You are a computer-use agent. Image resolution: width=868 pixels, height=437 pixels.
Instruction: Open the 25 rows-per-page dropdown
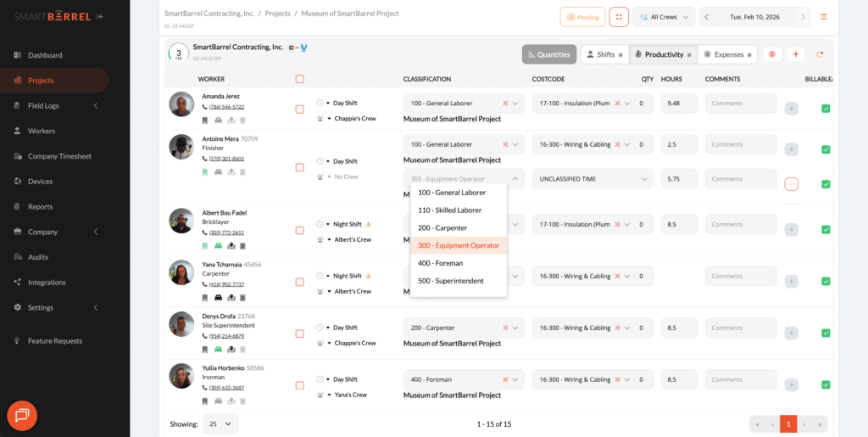[220, 423]
